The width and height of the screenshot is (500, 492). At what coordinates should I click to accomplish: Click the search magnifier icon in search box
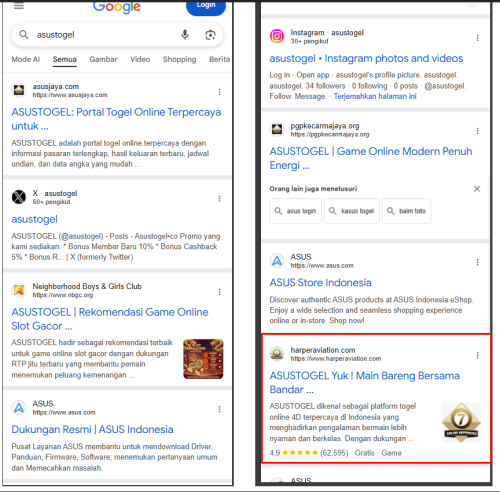24,34
